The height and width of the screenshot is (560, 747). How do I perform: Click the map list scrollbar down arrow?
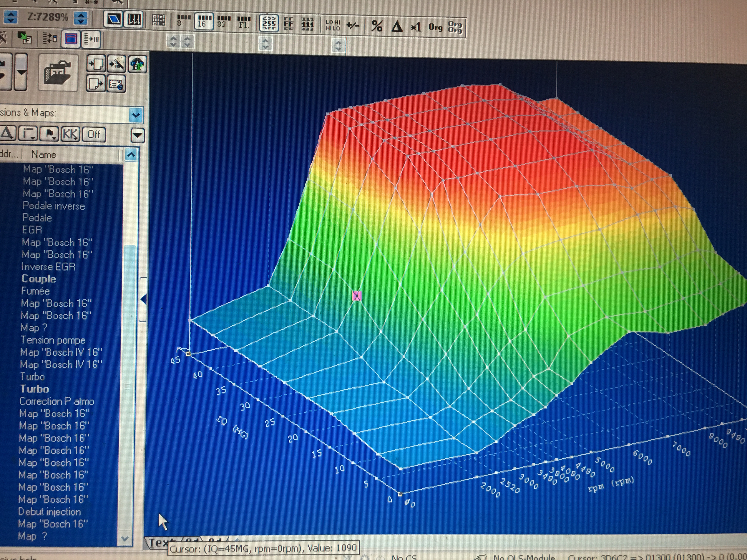coord(125,538)
